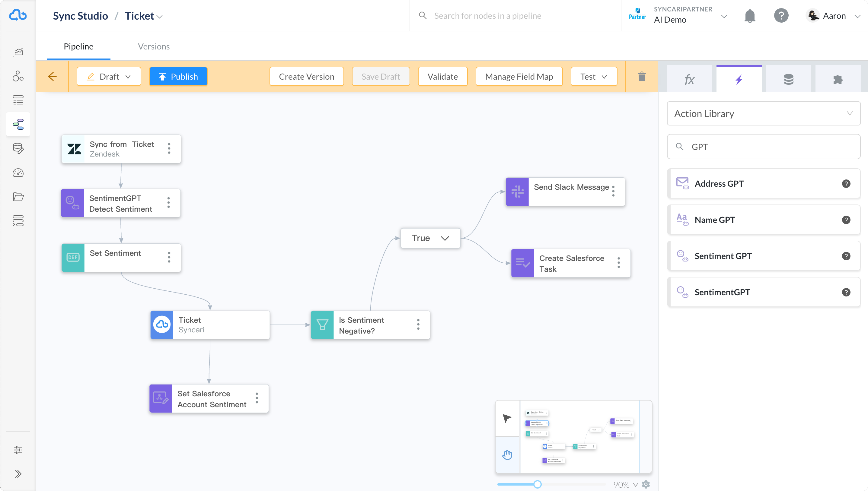Select the Address GPT action
Viewport: 868px width, 491px height.
pos(763,183)
